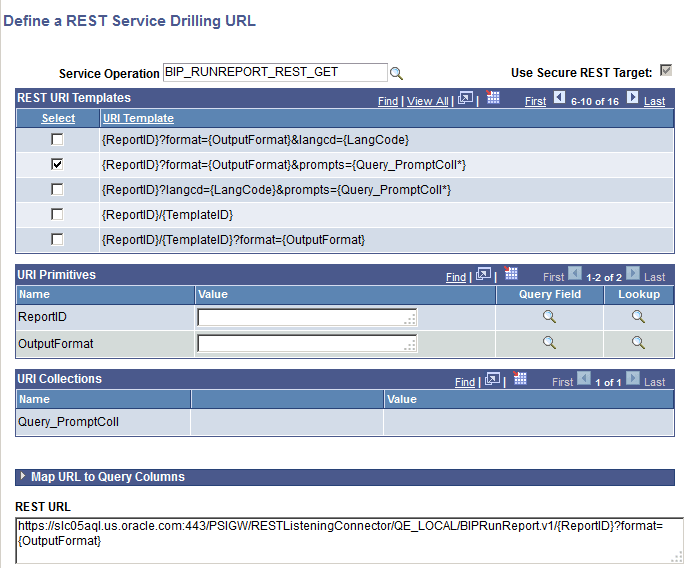
Task: Click the ReportID value field
Action: [x=307, y=317]
